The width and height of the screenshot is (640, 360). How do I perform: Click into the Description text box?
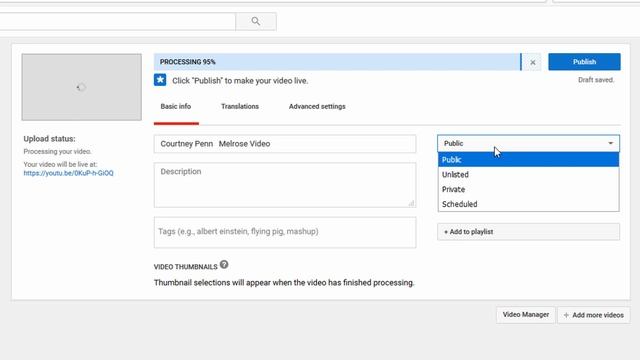click(285, 185)
